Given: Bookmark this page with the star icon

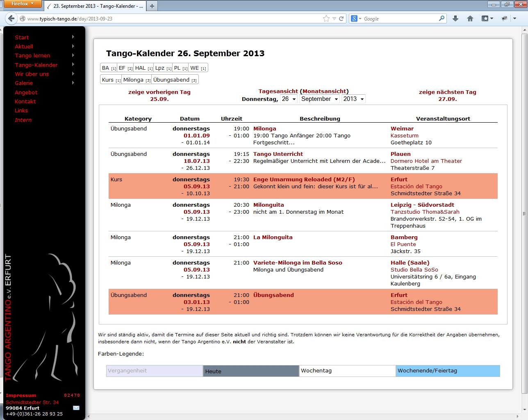Looking at the screenshot, I should 326,18.
